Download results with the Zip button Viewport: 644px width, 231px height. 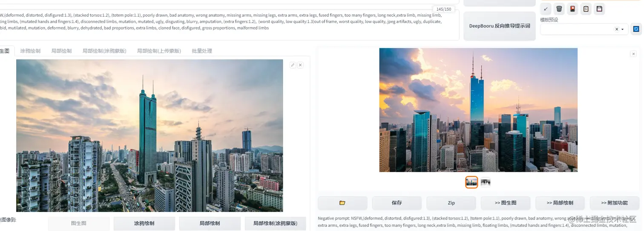451,203
